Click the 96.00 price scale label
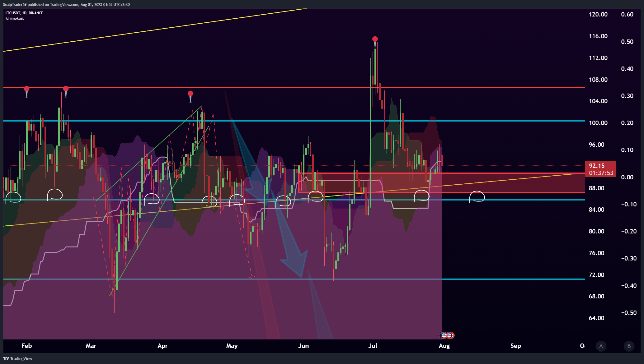The height and width of the screenshot is (364, 644). click(596, 145)
